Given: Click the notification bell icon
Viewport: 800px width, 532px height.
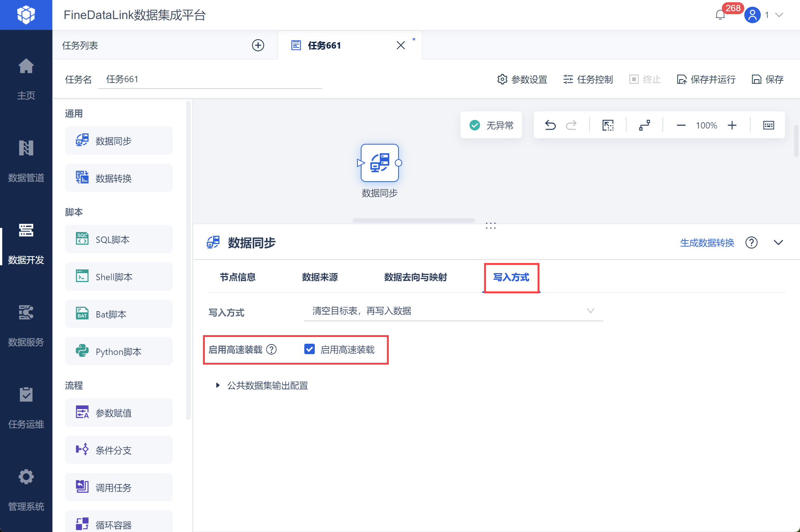Looking at the screenshot, I should (720, 15).
